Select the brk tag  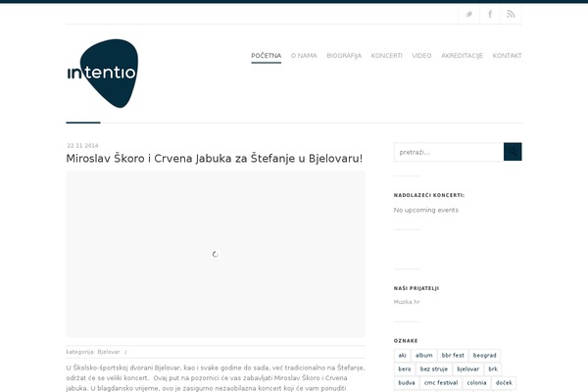493,369
